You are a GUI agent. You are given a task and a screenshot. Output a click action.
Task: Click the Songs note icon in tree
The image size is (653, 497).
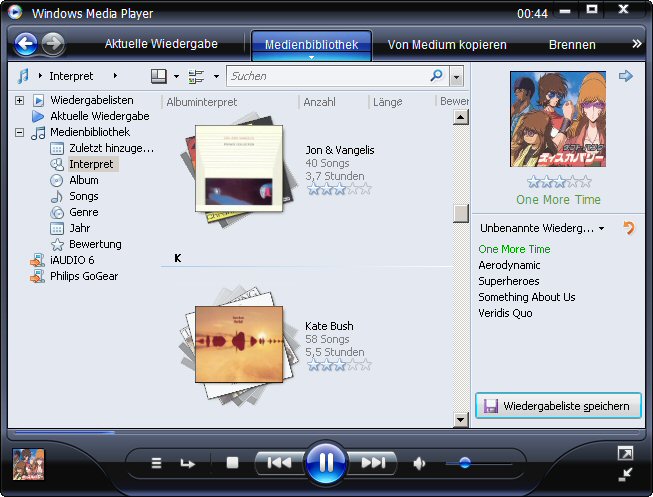(56, 196)
